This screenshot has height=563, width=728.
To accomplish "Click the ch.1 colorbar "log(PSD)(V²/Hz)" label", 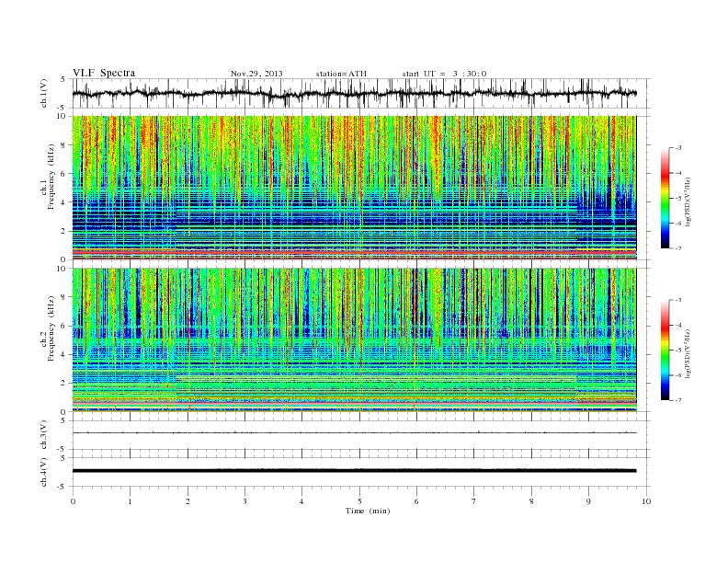I will 688,202.
